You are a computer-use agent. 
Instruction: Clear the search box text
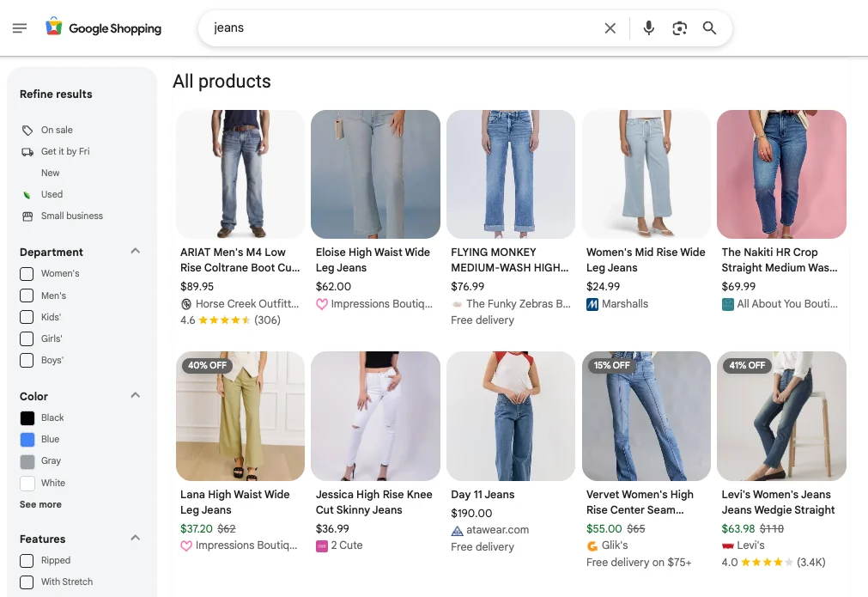coord(610,27)
